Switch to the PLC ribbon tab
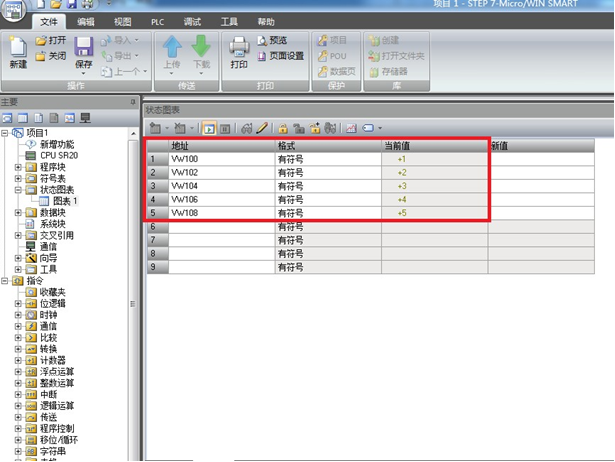The image size is (615, 462). point(158,22)
